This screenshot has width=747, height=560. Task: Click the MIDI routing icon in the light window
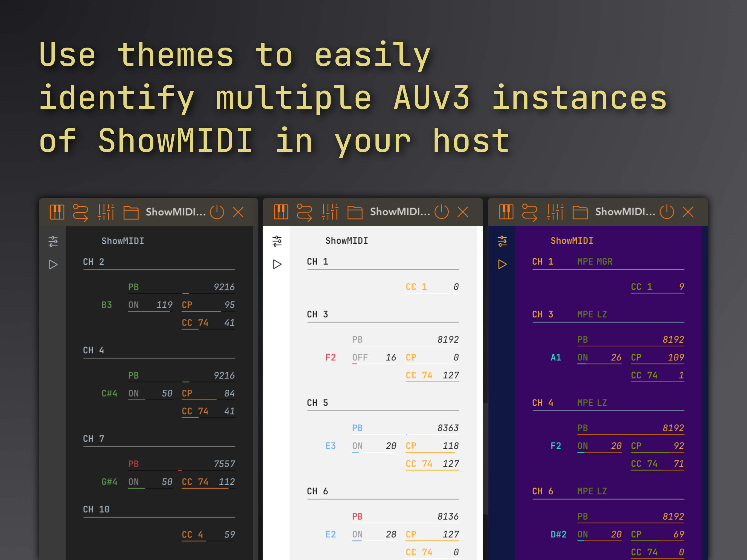coord(305,212)
